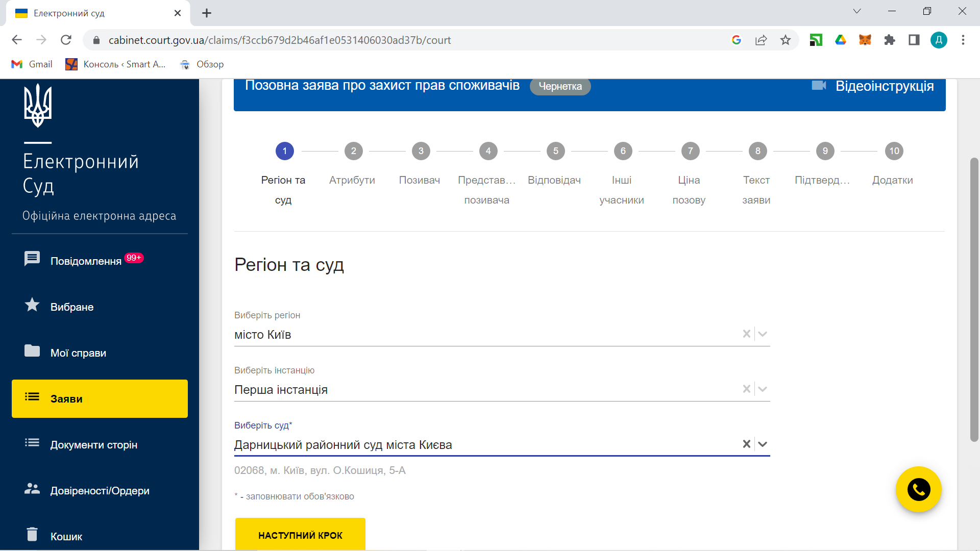Jump to step 7 Ціна позову
The height and width of the screenshot is (551, 980).
tap(690, 151)
